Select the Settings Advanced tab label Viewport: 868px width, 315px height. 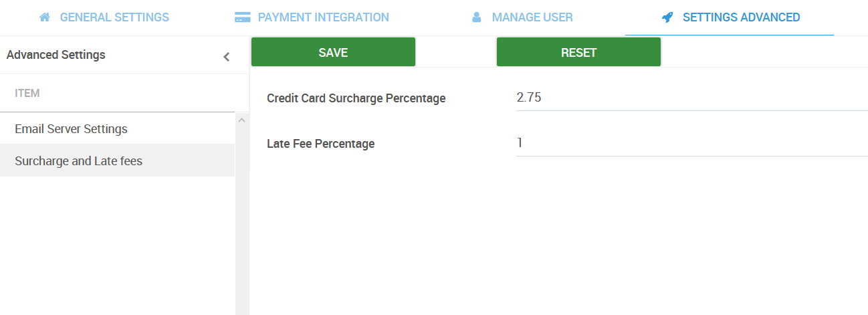[x=741, y=17]
